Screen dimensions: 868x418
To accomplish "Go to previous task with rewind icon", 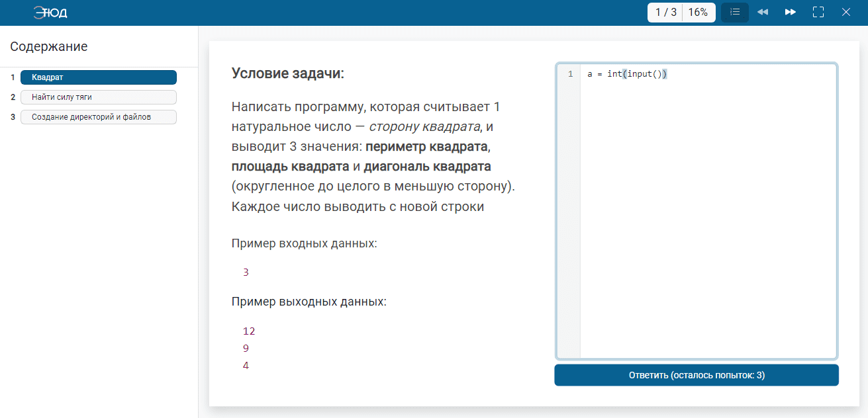I will pyautogui.click(x=763, y=12).
